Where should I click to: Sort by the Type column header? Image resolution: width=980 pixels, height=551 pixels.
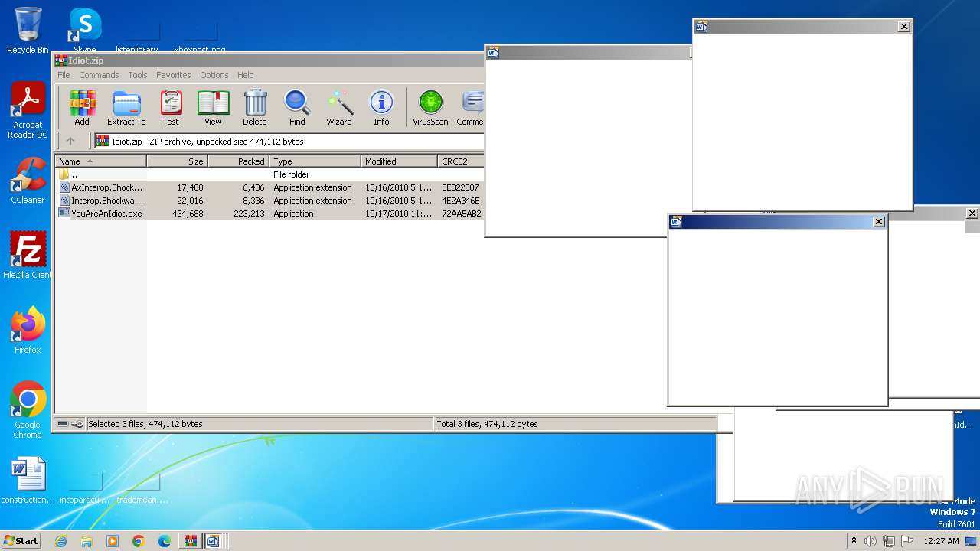pos(315,161)
